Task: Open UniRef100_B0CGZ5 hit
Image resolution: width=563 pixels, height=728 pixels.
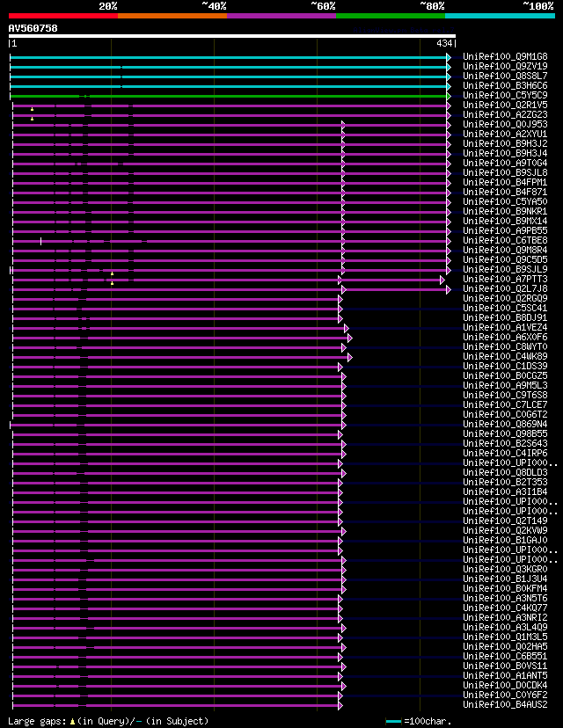Action: [x=505, y=376]
